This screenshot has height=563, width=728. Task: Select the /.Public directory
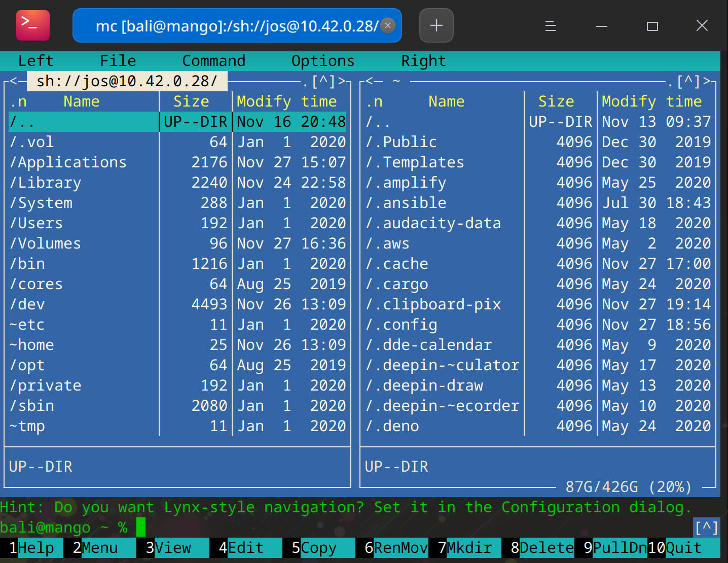(x=538, y=142)
